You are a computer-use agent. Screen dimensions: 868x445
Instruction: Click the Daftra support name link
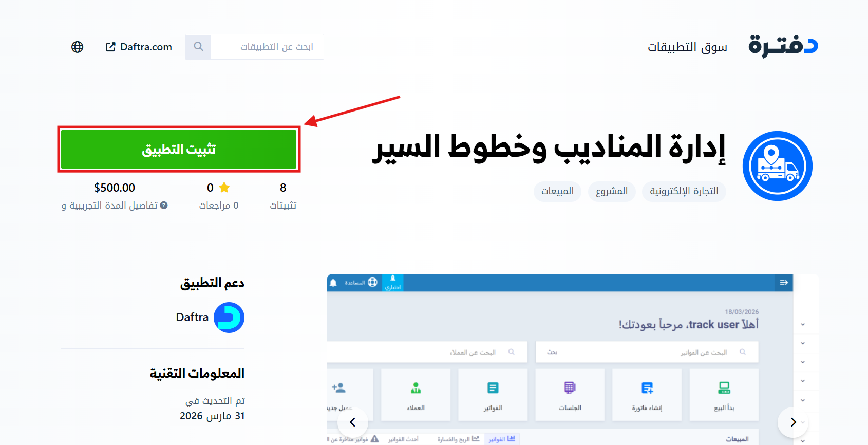pyautogui.click(x=192, y=317)
